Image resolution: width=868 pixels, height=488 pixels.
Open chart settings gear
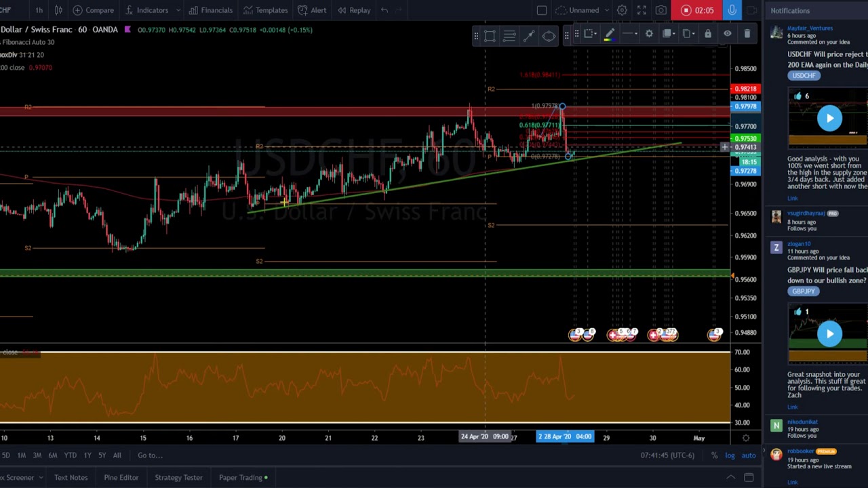(x=622, y=10)
